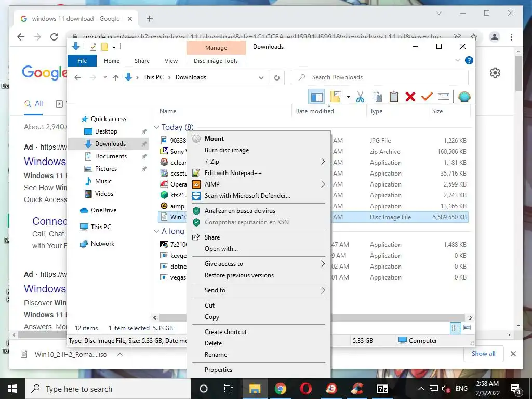This screenshot has width=532, height=399.
Task: Click the Chrome profile avatar icon
Action: point(495,37)
